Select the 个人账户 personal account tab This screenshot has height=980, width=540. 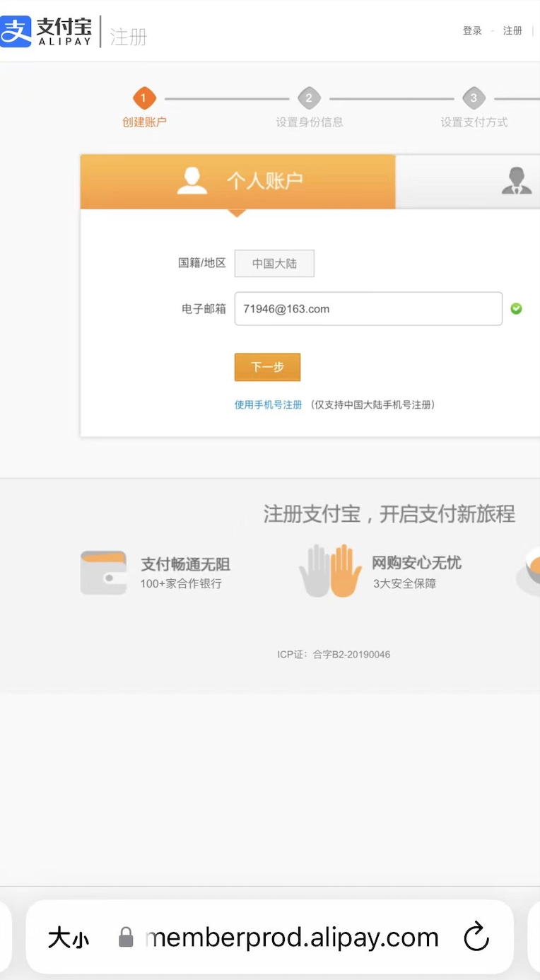[237, 181]
